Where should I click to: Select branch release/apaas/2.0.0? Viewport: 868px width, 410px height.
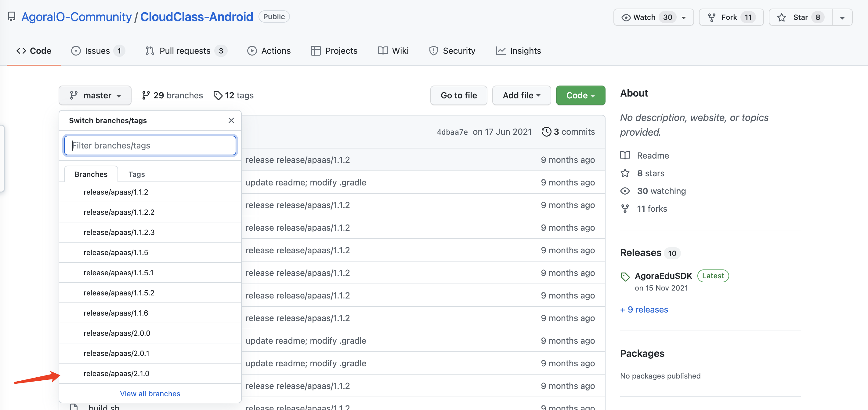[150, 333]
